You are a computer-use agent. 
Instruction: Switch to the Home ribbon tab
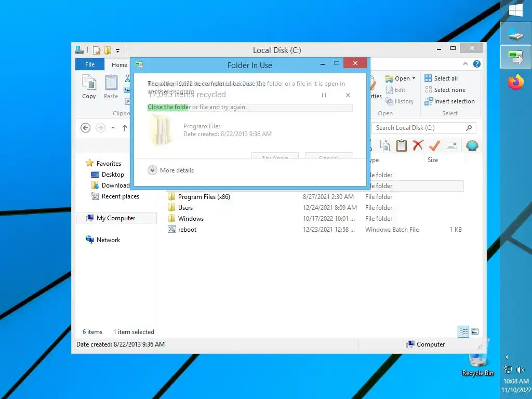(x=119, y=65)
